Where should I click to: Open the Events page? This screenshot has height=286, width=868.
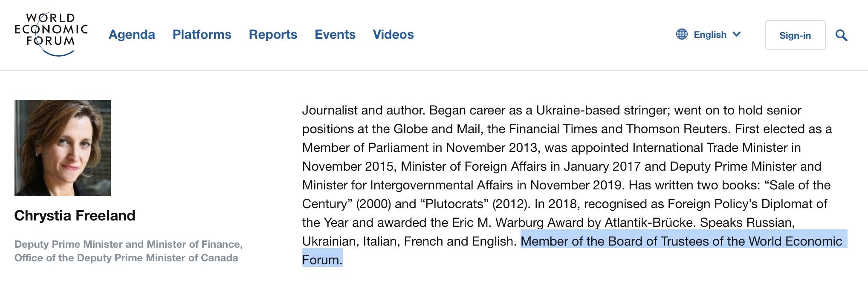[335, 34]
